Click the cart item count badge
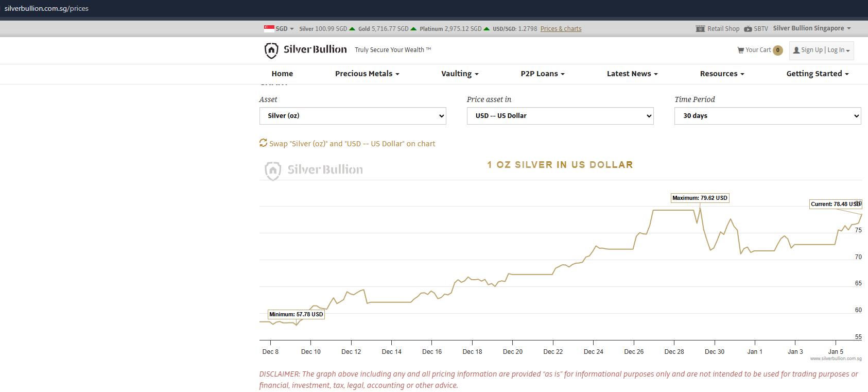The image size is (868, 392). tap(778, 50)
